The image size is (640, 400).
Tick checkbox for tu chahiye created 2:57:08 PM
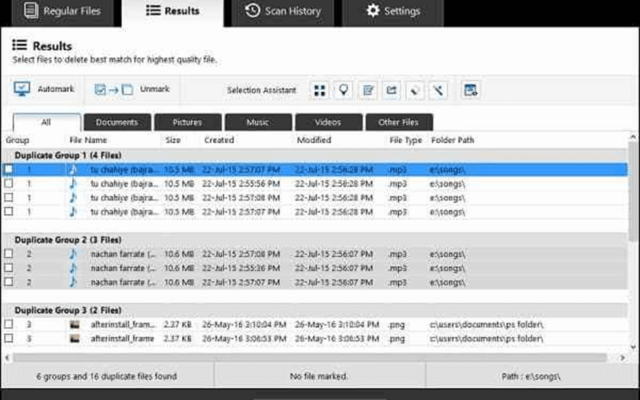9,198
